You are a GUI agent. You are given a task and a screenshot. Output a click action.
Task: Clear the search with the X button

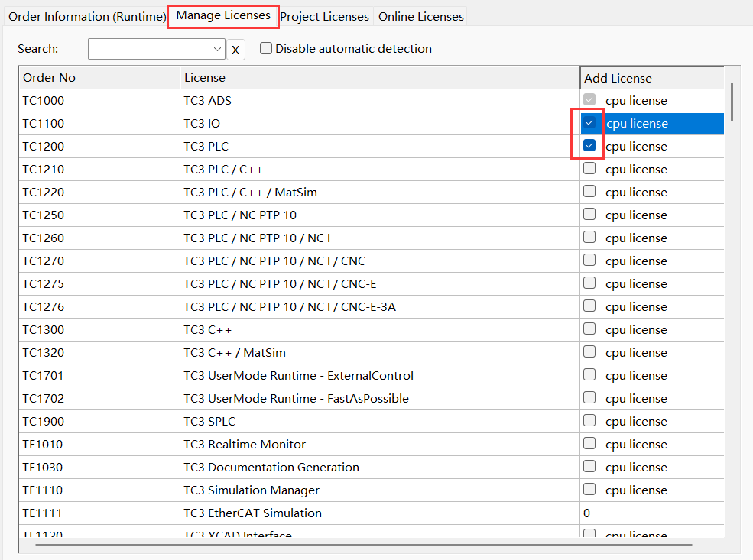click(235, 50)
